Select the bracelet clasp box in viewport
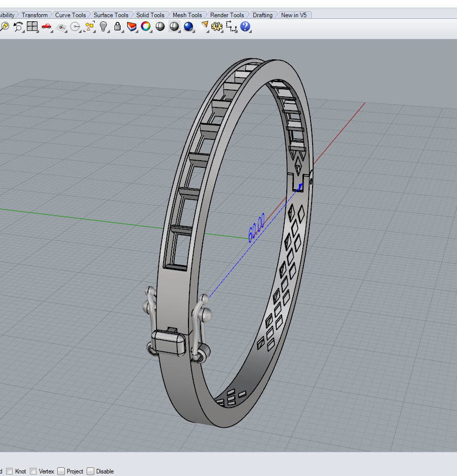This screenshot has height=476, width=457. [x=168, y=342]
